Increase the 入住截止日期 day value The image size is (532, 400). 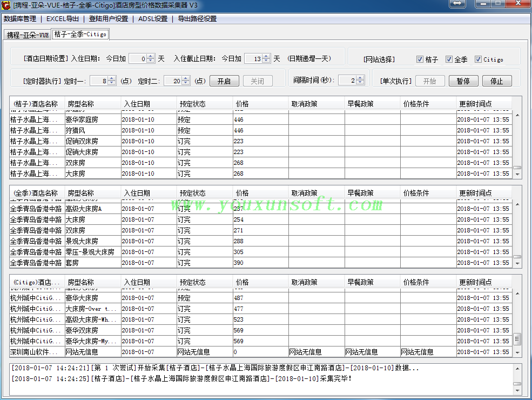(266, 56)
